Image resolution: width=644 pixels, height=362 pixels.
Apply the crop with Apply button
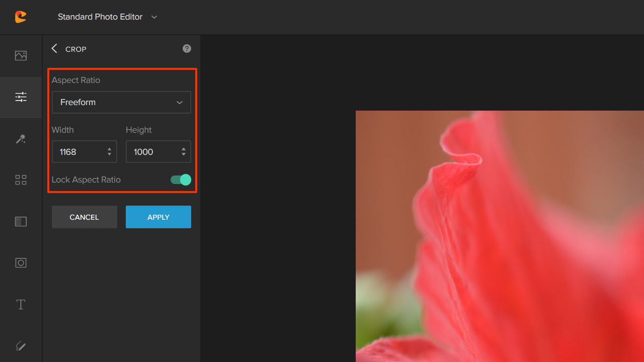tap(158, 217)
